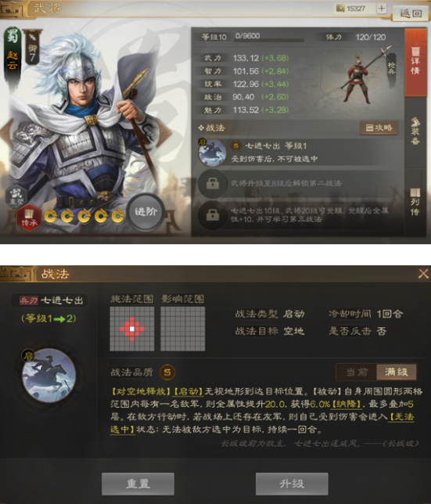This screenshot has width=431, height=504.
Task: Click the 重置 reset button
Action: point(138,484)
